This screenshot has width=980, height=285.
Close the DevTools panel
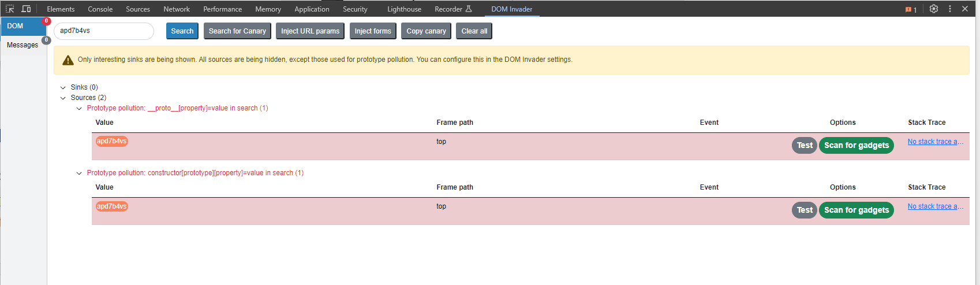point(965,9)
